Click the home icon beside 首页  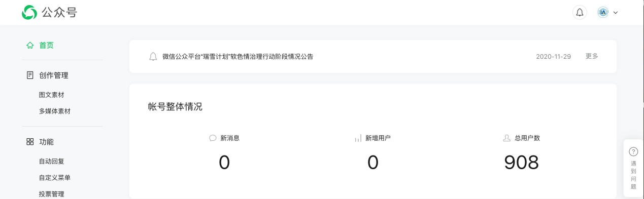pos(30,45)
